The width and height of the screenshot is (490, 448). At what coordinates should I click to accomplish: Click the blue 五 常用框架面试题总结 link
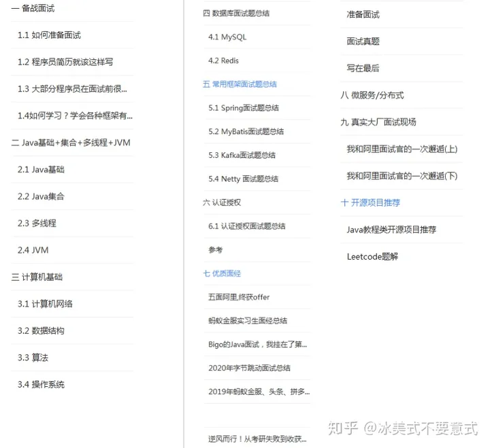(x=240, y=84)
